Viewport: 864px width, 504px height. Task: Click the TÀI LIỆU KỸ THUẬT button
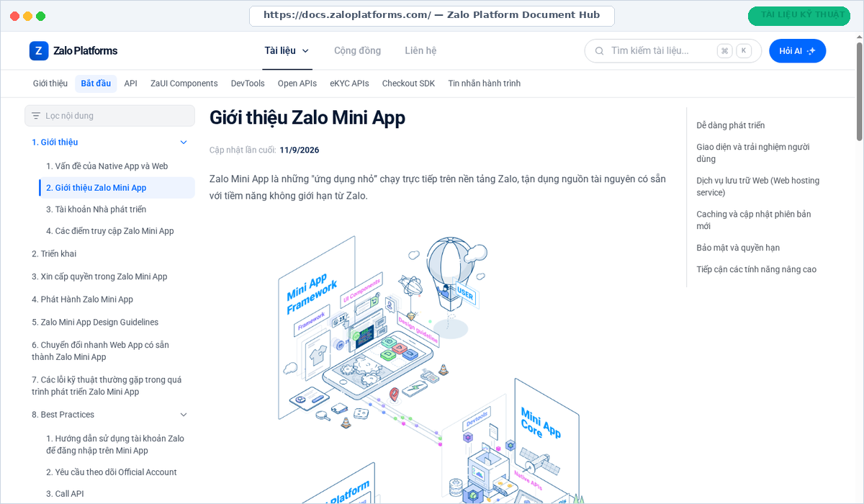799,15
